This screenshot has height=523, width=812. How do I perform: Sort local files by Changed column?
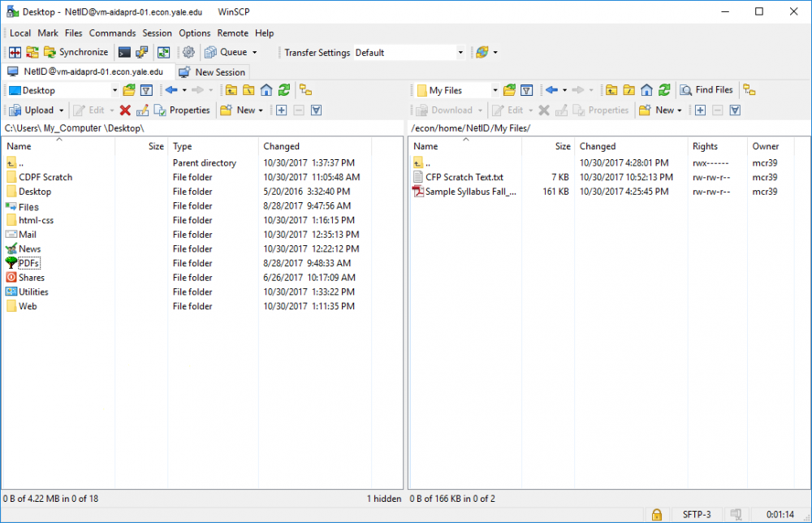[x=315, y=146]
